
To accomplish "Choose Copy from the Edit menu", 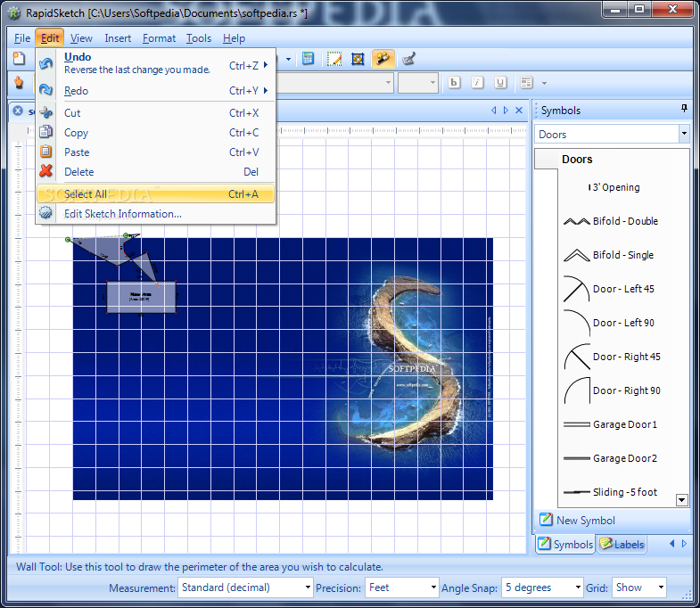I will (x=155, y=133).
